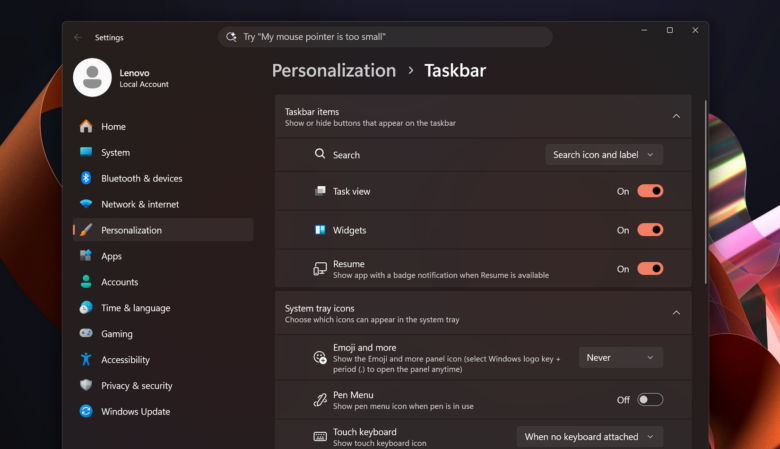Turn off the Widgets toggle
780x449 pixels.
[x=650, y=230]
